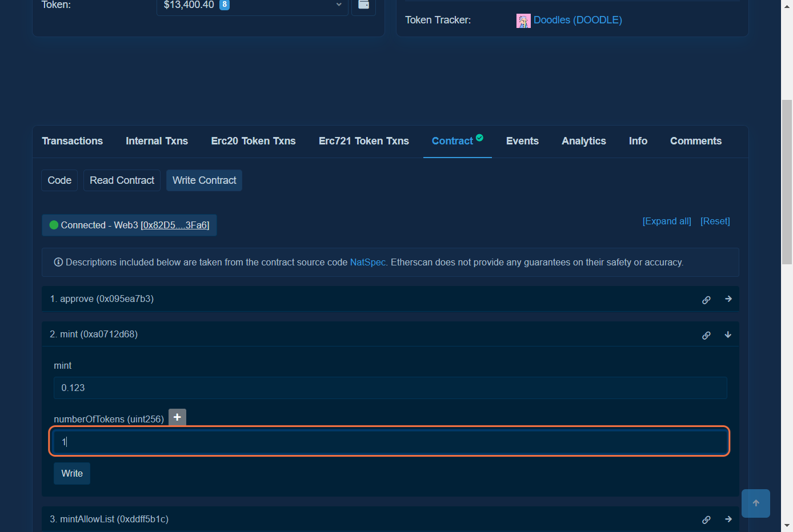The image size is (793, 532).
Task: Click the green Connected status dot
Action: [54, 225]
